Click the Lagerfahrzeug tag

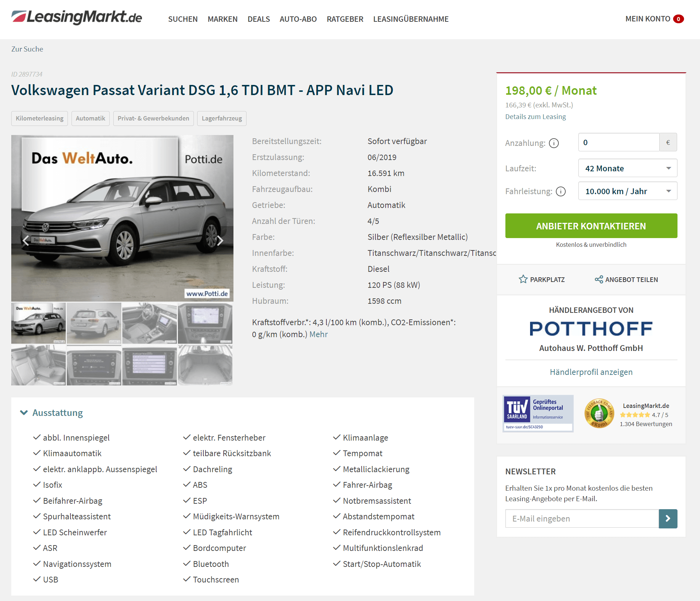coord(222,118)
